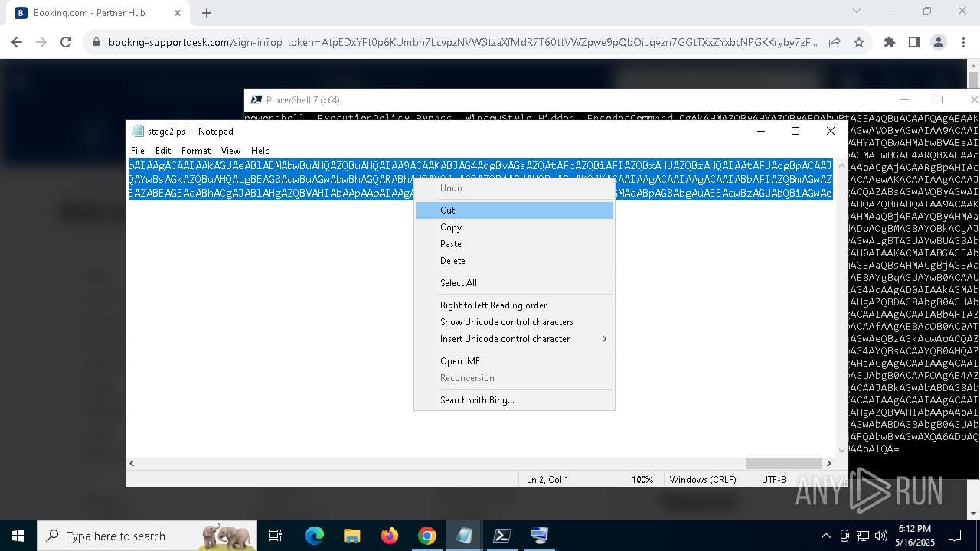
Task: Click 100% zoom in Notepad status bar
Action: tap(642, 480)
